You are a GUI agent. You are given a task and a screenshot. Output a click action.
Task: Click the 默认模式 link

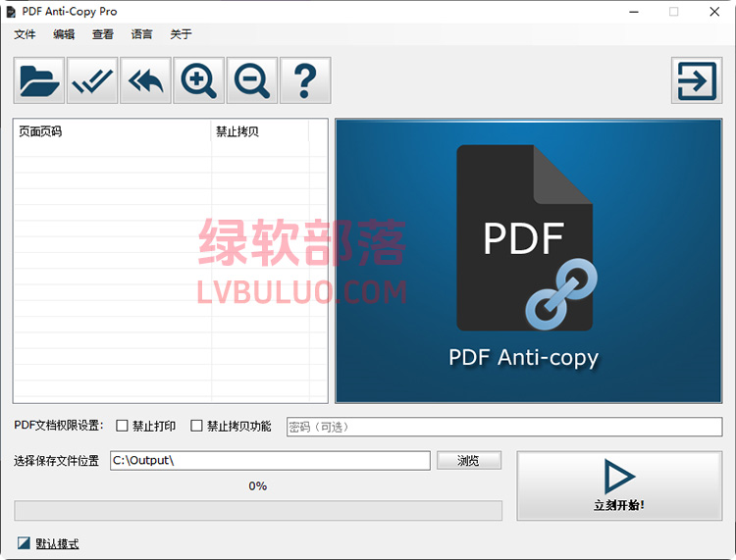click(x=57, y=543)
